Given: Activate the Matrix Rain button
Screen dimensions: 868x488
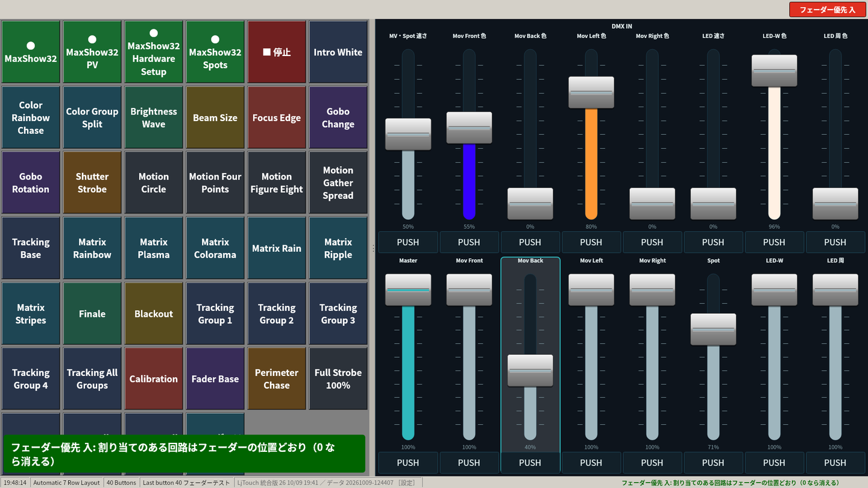Looking at the screenshot, I should 277,248.
